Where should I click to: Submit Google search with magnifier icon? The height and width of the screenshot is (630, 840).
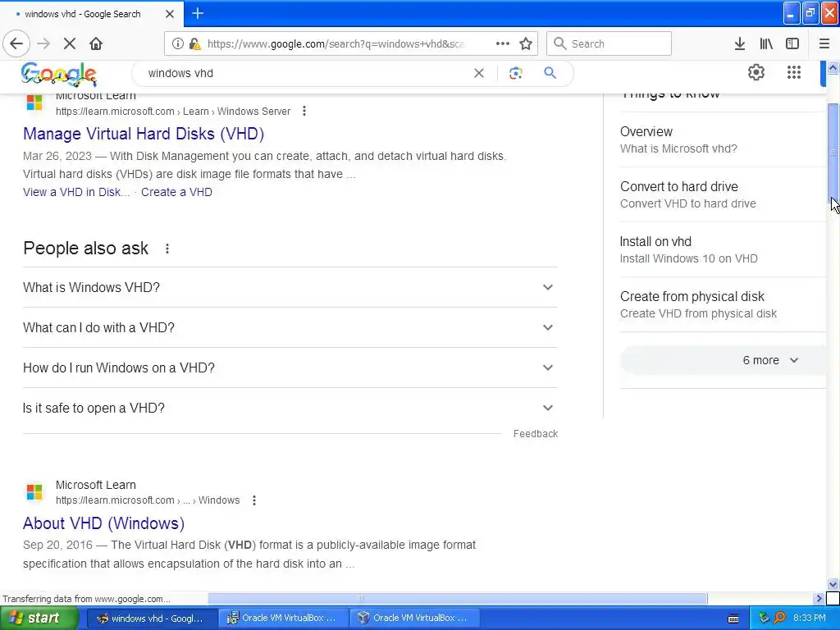pyautogui.click(x=550, y=73)
